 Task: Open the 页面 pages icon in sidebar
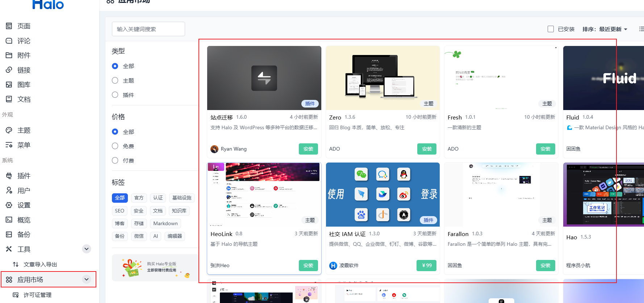pyautogui.click(x=9, y=26)
